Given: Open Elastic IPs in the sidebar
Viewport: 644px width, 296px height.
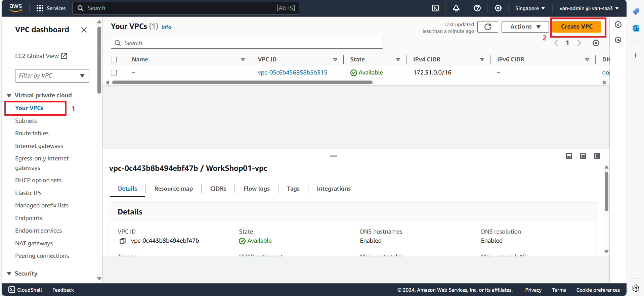Looking at the screenshot, I should pos(28,193).
